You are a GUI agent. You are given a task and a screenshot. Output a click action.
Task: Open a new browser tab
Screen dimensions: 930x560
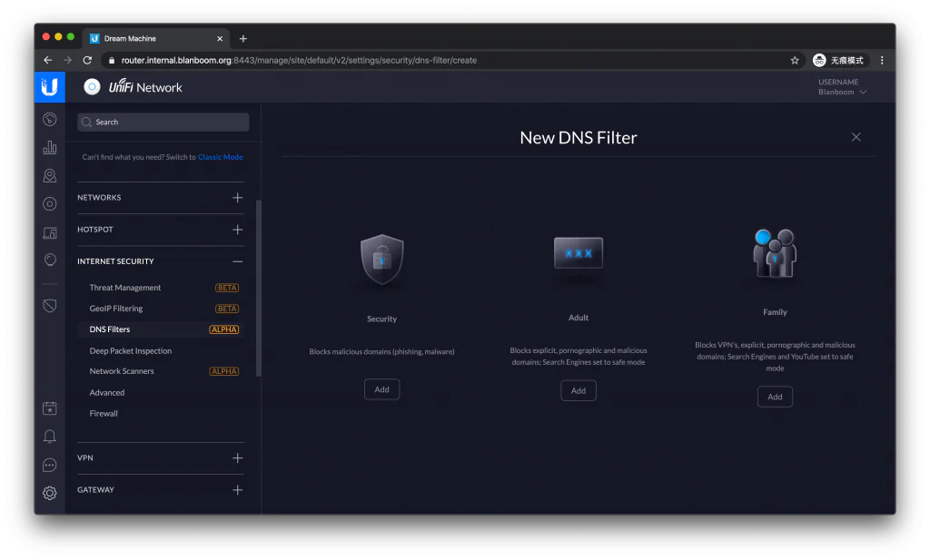tap(243, 38)
